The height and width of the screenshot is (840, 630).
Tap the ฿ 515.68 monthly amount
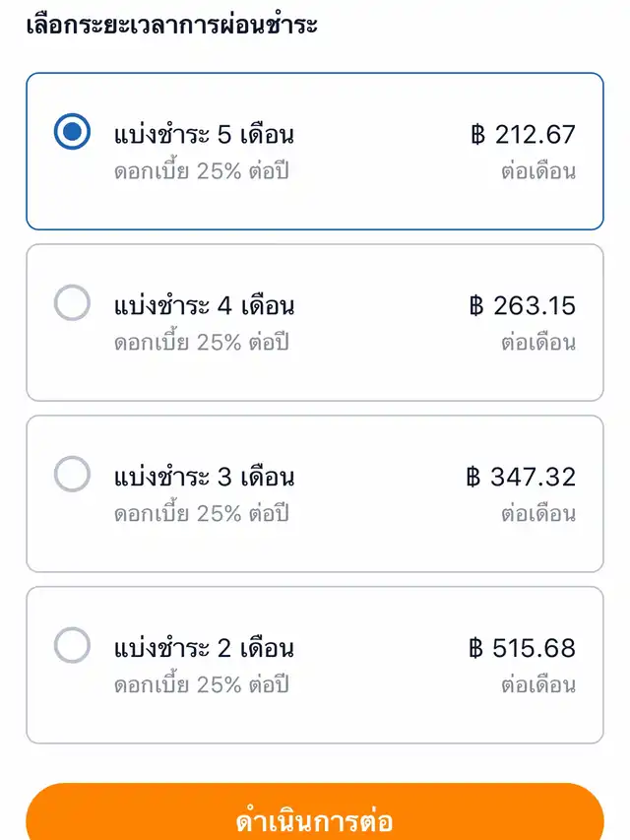tap(523, 649)
